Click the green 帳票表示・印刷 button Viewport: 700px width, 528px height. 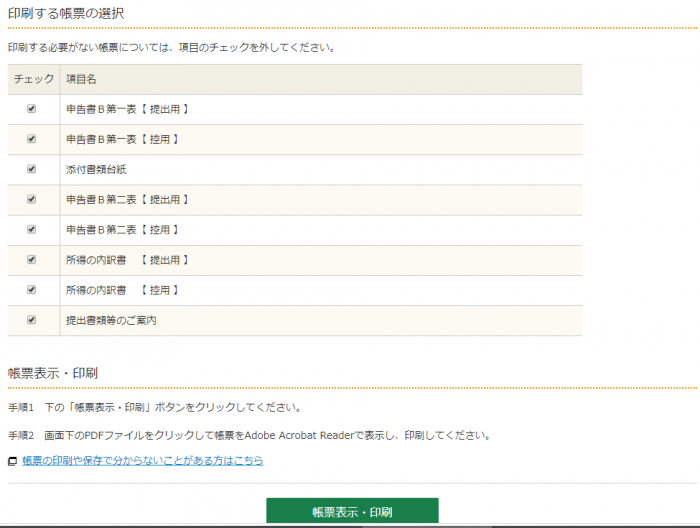pyautogui.click(x=352, y=511)
